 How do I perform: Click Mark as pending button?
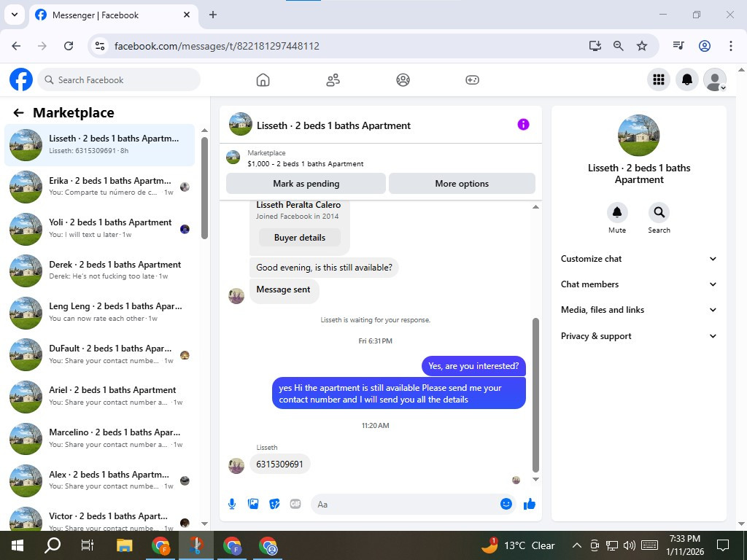pos(306,183)
